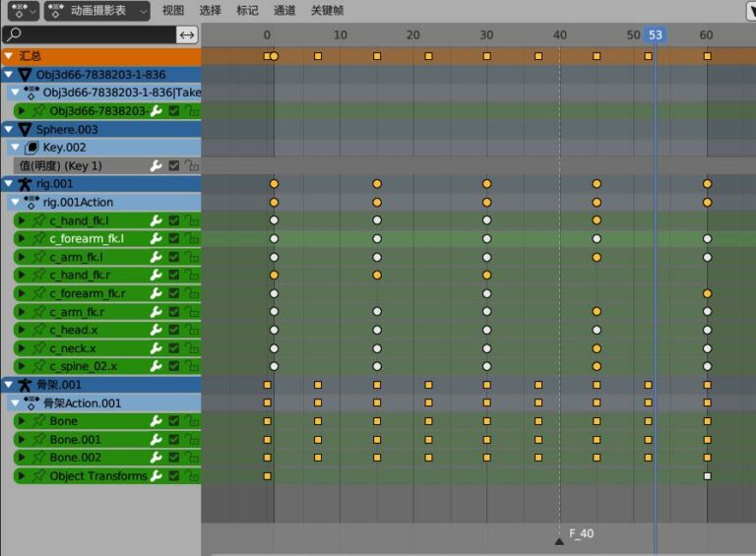Collapse the Key.002 shape key row

pyautogui.click(x=15, y=147)
